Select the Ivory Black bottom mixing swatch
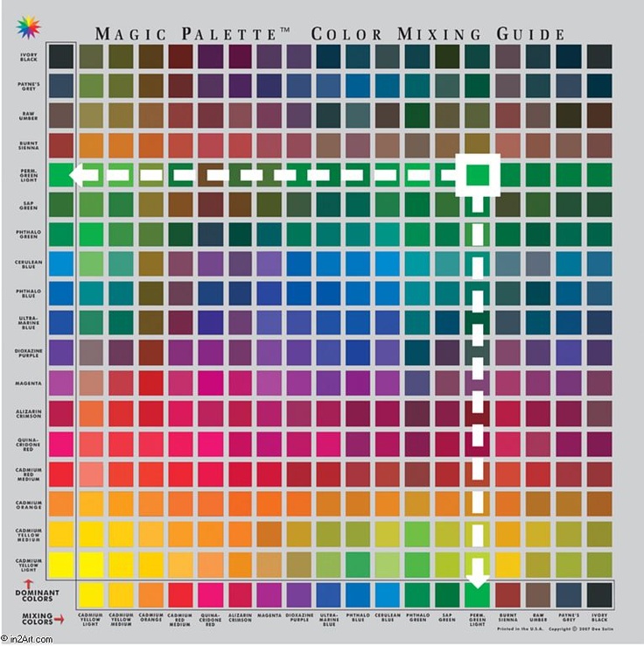Viewport: 644px width, 646px height. point(598,595)
